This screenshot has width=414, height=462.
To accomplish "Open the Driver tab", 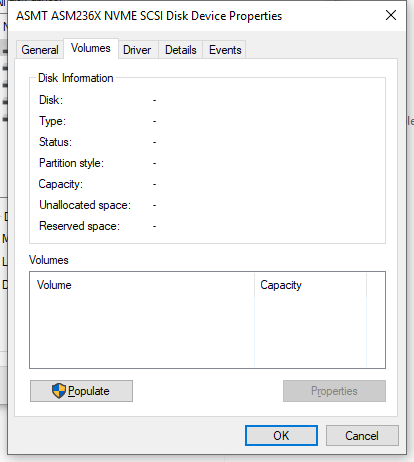I will [137, 50].
